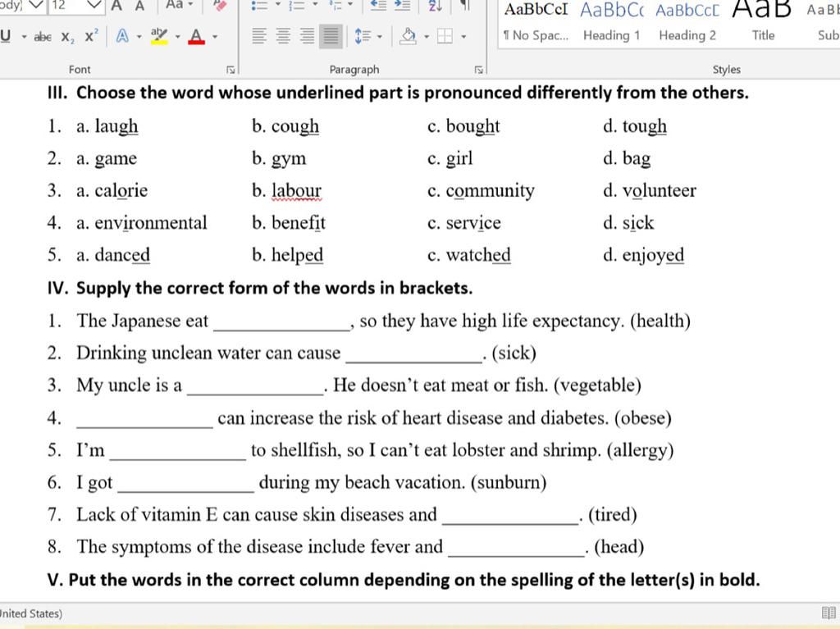This screenshot has height=629, width=840.
Task: Click blank in Japanese eat sentence
Action: coord(282,324)
